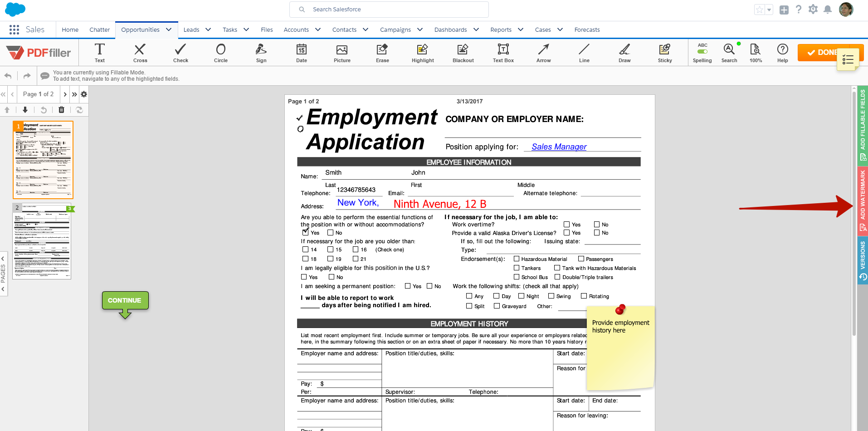Rotate page with the rotate icon
The height and width of the screenshot is (431, 868).
44,110
